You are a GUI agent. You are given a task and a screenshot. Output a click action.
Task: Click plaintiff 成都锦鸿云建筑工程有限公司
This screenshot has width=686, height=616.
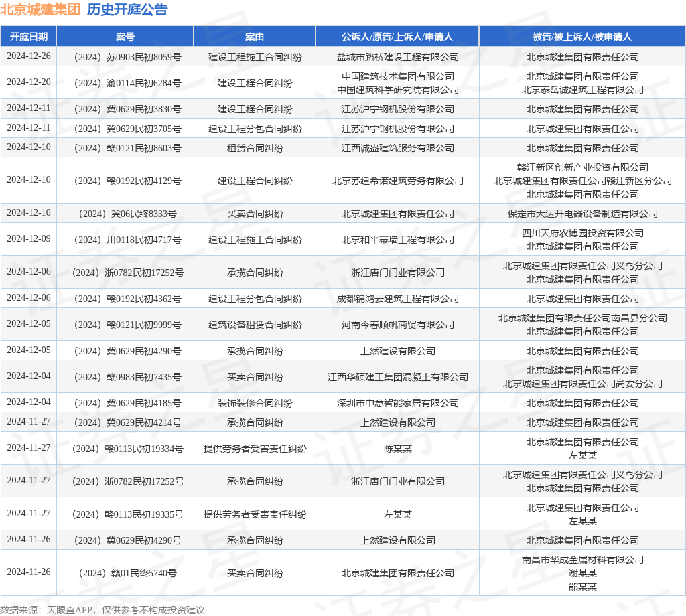coord(398,299)
